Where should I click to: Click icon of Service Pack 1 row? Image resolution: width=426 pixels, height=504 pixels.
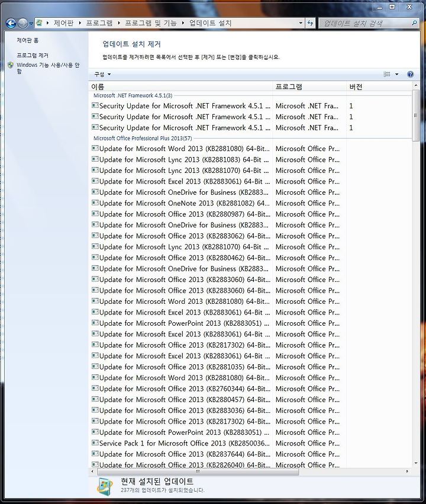point(95,443)
